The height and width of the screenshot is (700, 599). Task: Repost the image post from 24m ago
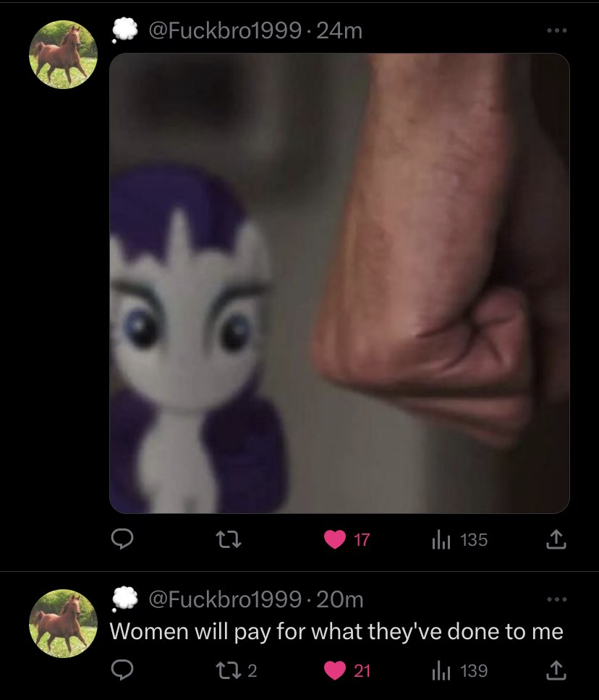pos(229,539)
